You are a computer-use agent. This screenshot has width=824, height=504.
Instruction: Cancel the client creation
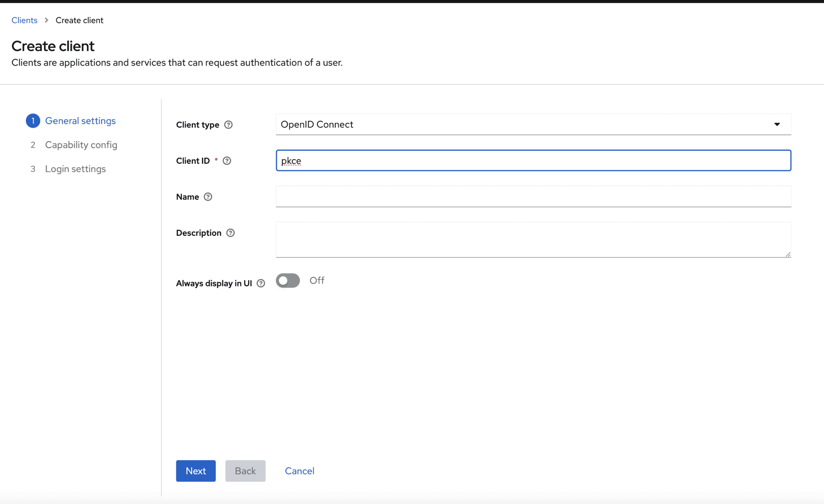click(299, 471)
